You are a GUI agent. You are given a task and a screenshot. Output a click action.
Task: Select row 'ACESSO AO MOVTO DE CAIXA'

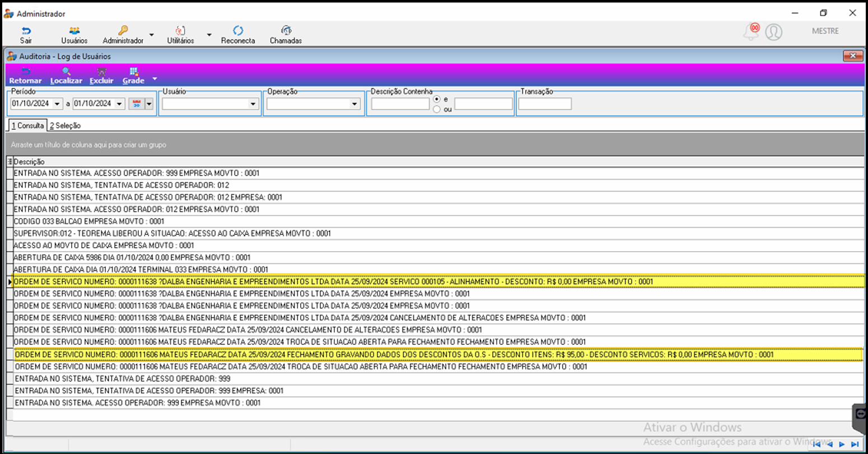(x=438, y=245)
